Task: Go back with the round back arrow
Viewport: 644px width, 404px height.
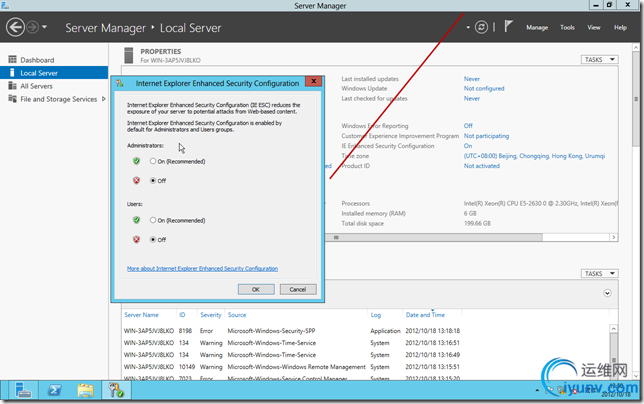Action: tap(15, 28)
